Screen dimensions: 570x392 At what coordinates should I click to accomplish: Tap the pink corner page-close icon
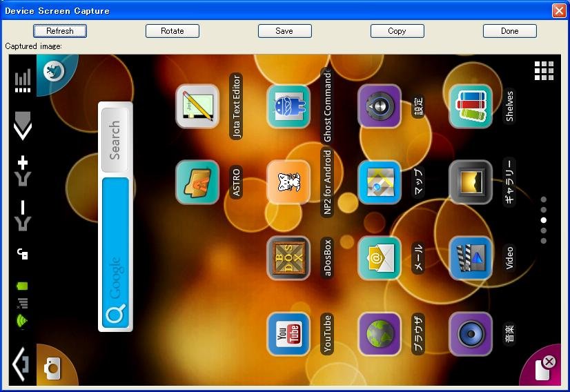[x=545, y=367]
